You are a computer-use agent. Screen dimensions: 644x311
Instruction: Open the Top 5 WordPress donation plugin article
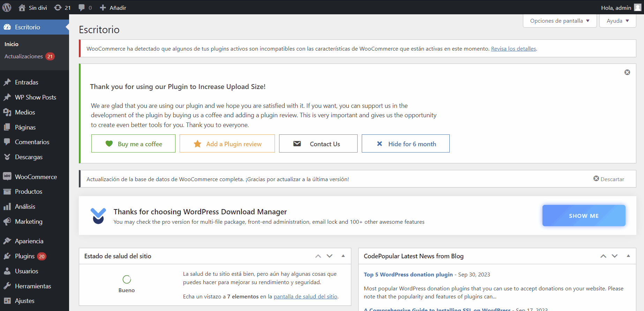tap(408, 275)
